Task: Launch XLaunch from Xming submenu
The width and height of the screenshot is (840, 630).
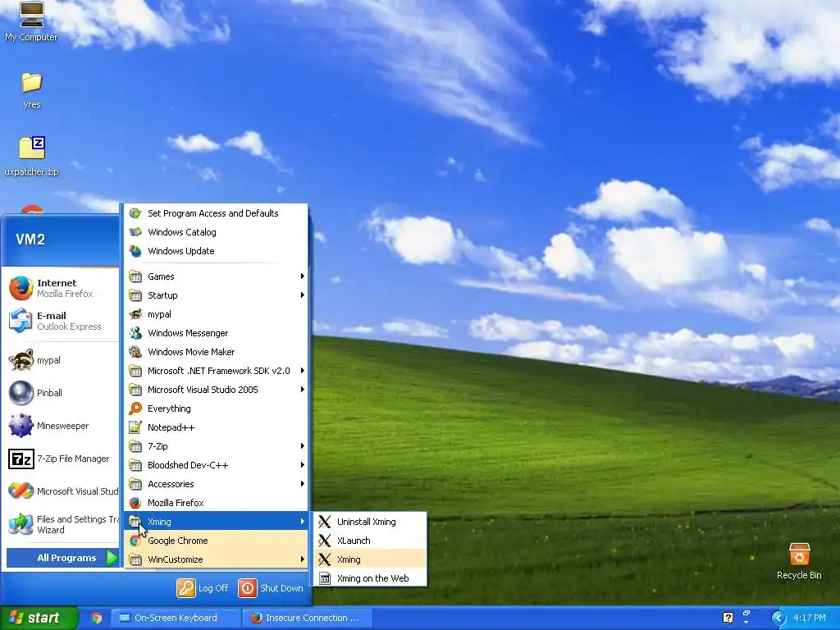Action: (x=370, y=541)
